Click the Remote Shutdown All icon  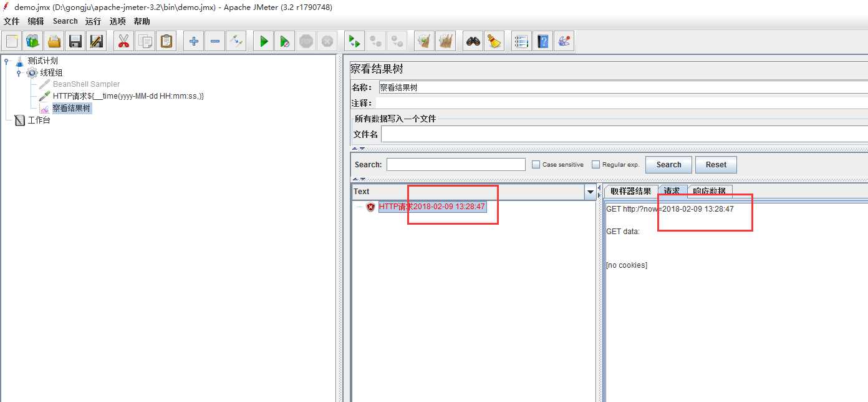tap(397, 41)
